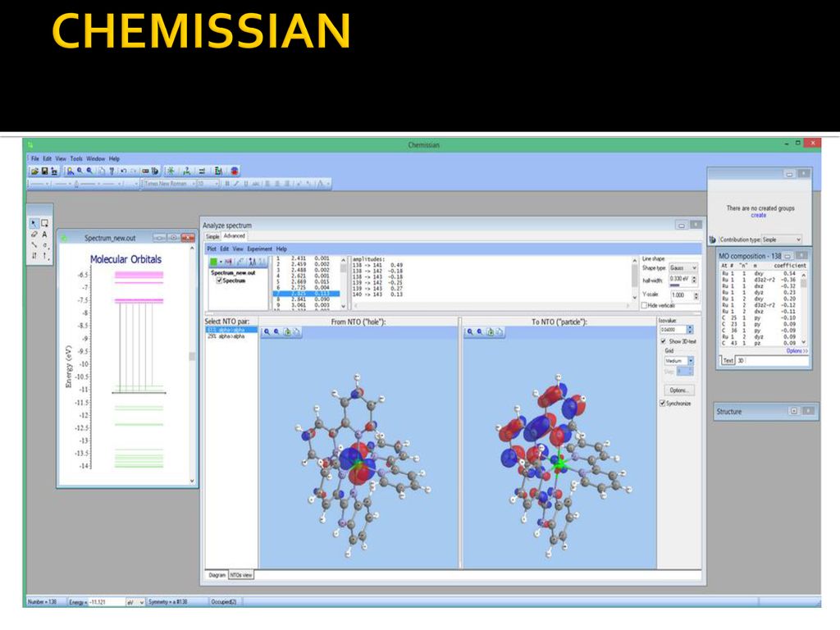Click the MO composition list scrollbar
The height and width of the screenshot is (630, 840).
[803, 308]
